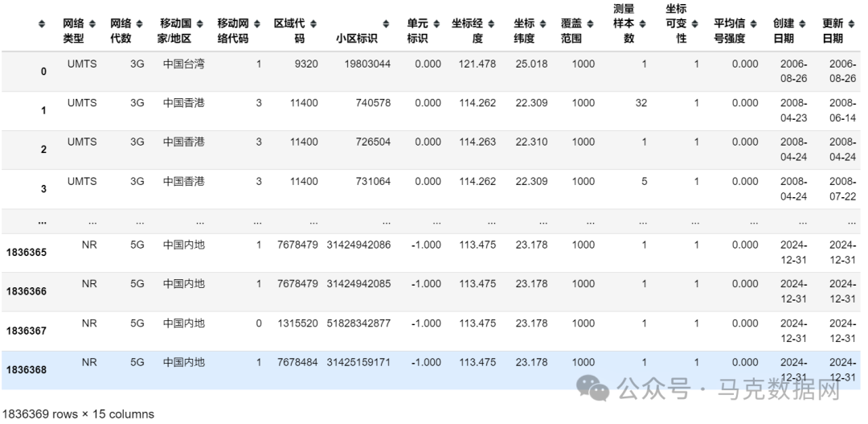This screenshot has height=424, width=868.
Task: Sort by the index column arrows
Action: (x=42, y=24)
